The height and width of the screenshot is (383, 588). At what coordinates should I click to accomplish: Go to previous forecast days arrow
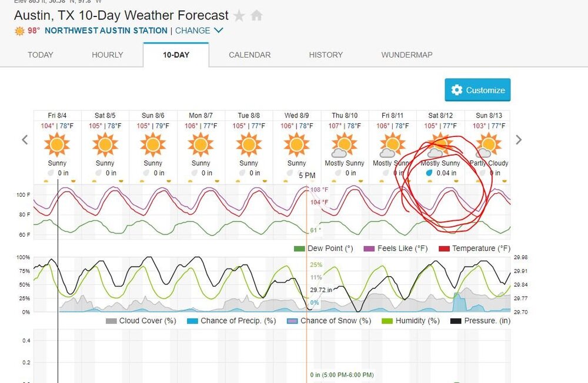[x=25, y=140]
